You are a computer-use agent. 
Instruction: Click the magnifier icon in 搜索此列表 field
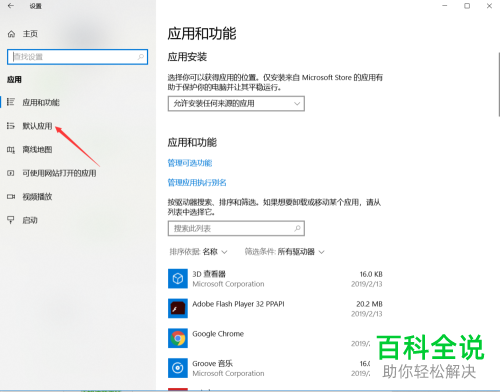(297, 228)
